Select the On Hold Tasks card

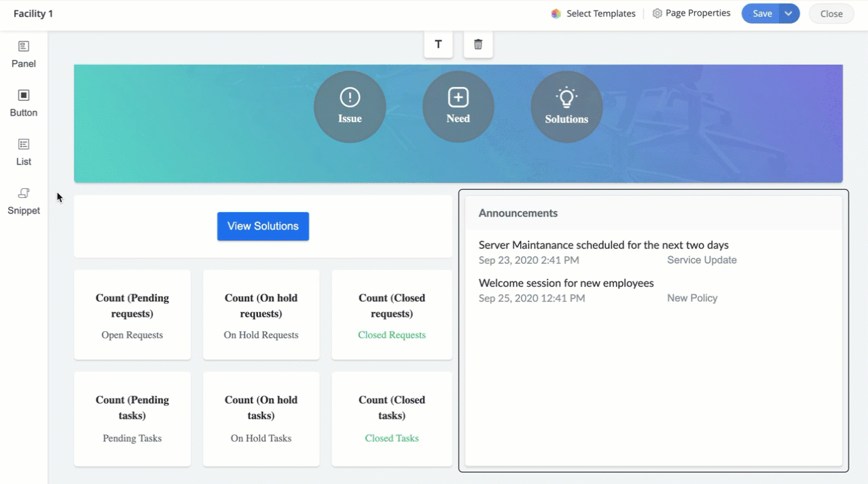[261, 419]
